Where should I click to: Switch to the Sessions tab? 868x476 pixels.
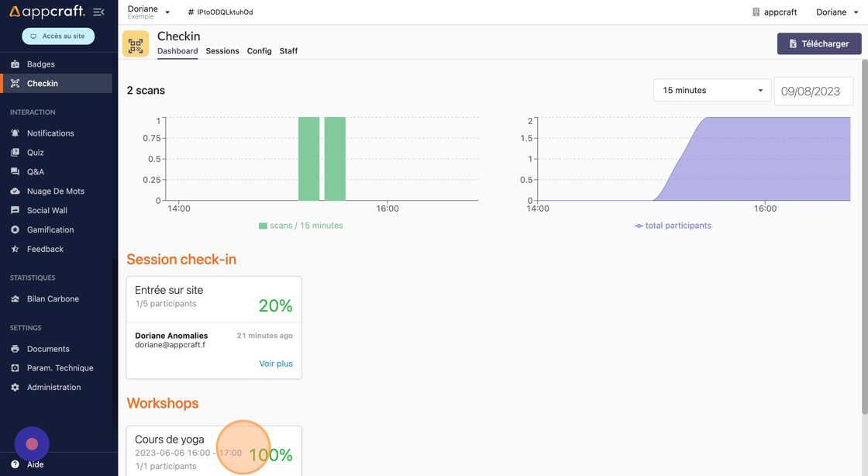(x=222, y=51)
